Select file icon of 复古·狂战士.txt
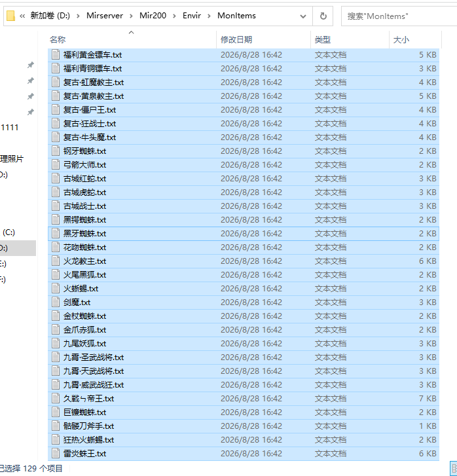Screen dimensions: 457x476 pos(56,124)
